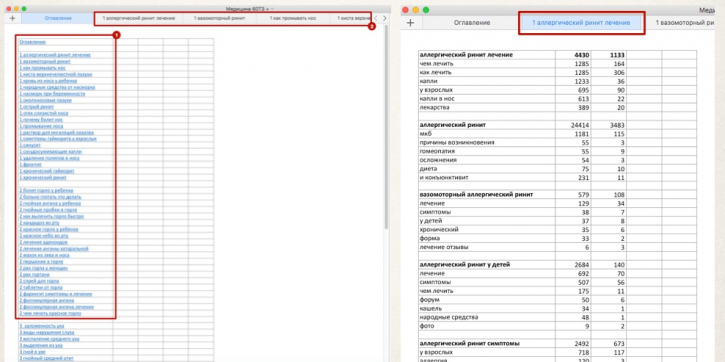Follow the '1 удаление полипов в носу' link
The width and height of the screenshot is (725, 362).
click(49, 158)
